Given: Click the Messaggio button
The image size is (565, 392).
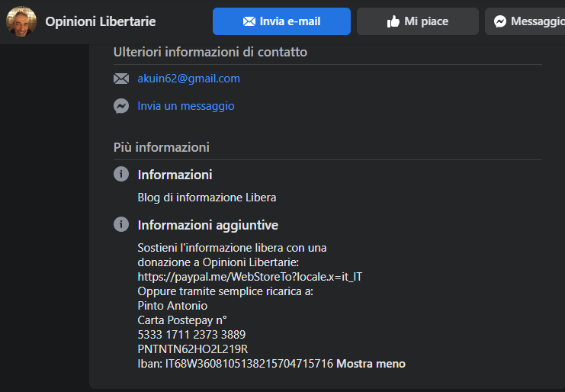Looking at the screenshot, I should click(x=525, y=21).
